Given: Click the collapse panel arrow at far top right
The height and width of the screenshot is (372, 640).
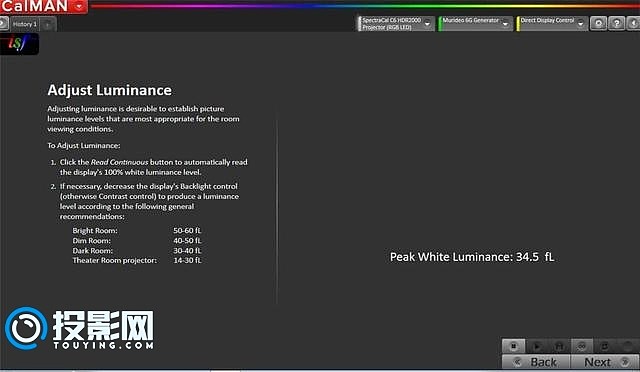Looking at the screenshot, I should click(634, 23).
